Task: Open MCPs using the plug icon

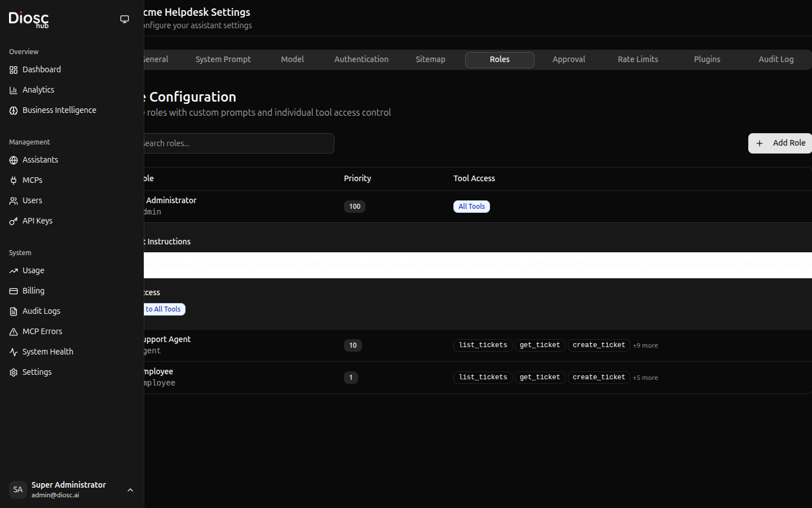Action: pos(14,181)
